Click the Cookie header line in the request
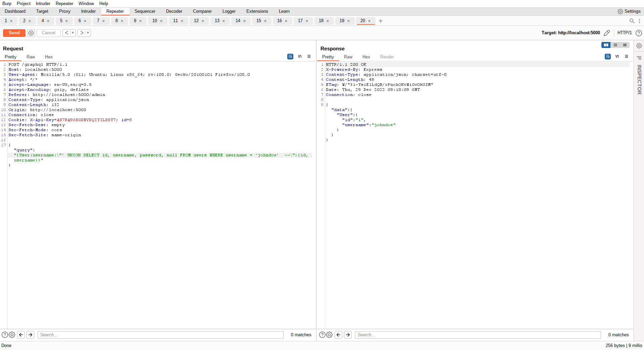 point(70,120)
